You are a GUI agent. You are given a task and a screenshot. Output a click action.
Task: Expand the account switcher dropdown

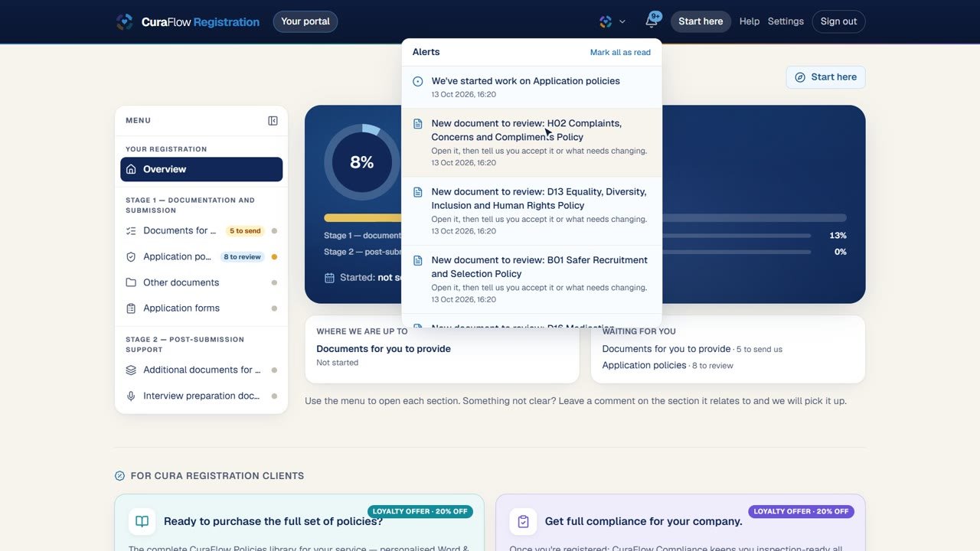click(612, 21)
